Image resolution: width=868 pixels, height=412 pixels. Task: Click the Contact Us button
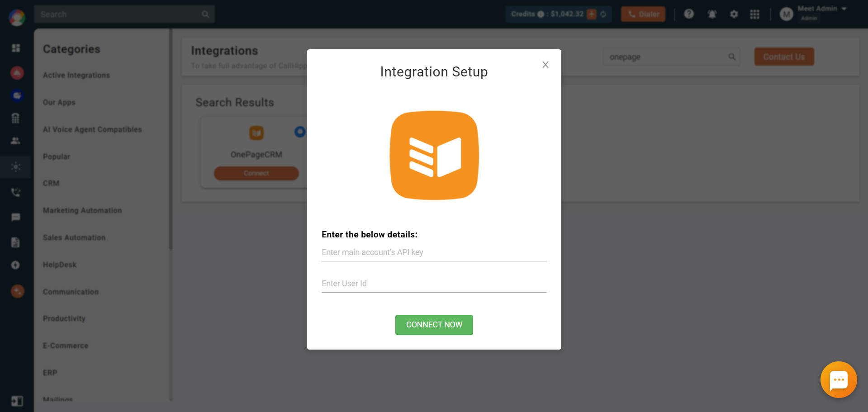point(784,57)
